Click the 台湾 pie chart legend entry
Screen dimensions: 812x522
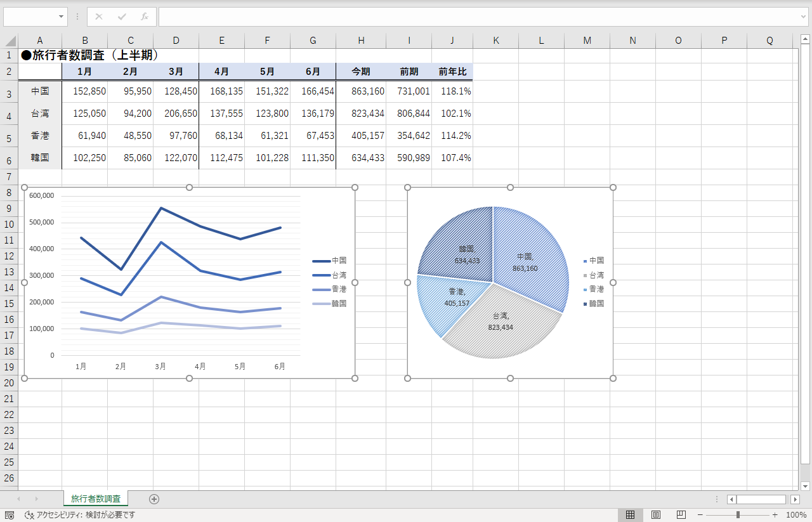pyautogui.click(x=593, y=275)
